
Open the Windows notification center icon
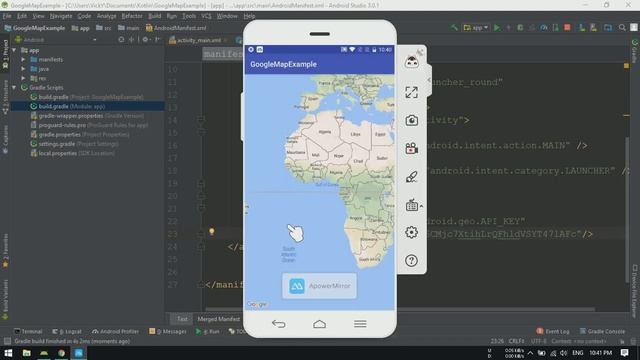pyautogui.click(x=624, y=353)
